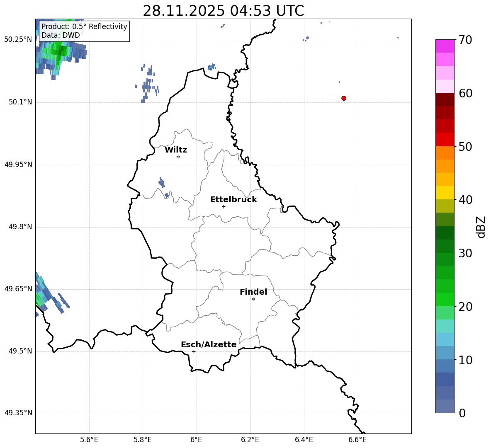This screenshot has width=491, height=448.
Task: Click the 50.1°N latitude label
Action: click(x=20, y=102)
